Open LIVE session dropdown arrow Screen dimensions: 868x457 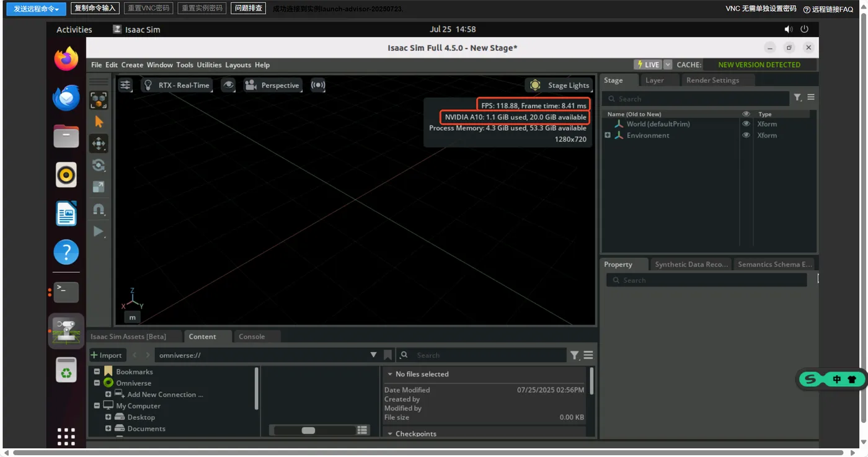[668, 64]
